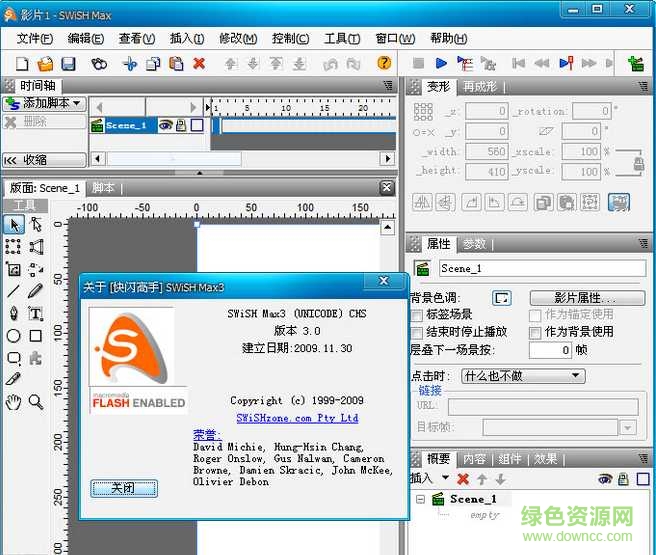Click the Cut scissors toolbar icon
Screen dimensions: 656x555
129,63
